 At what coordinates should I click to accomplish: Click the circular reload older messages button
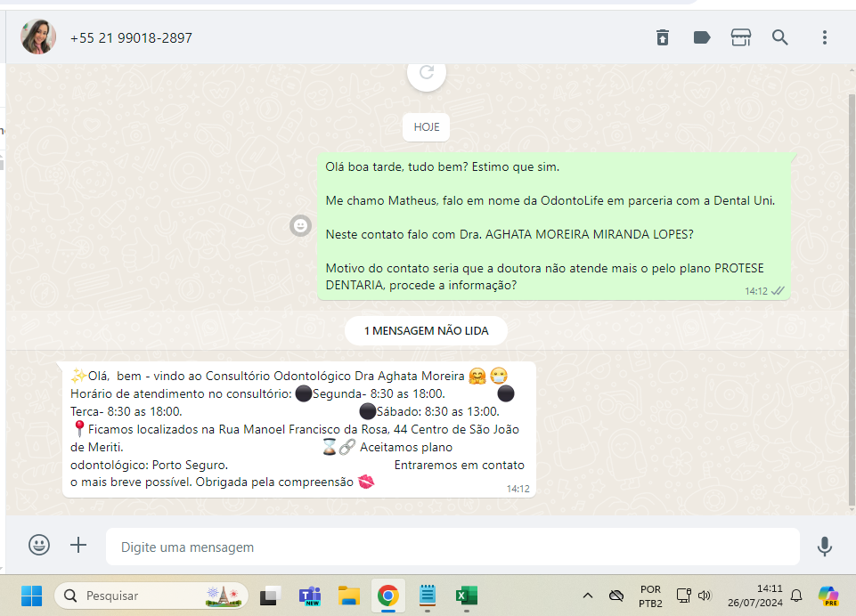[x=427, y=74]
